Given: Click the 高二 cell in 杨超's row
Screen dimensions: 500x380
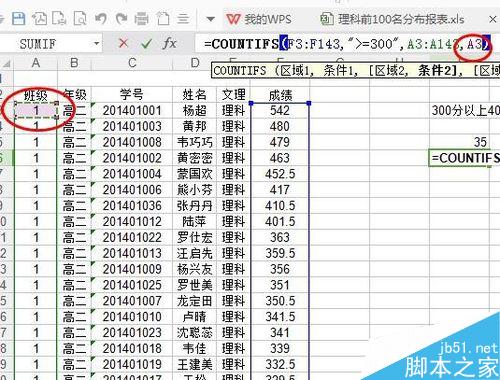Looking at the screenshot, I should tap(74, 111).
